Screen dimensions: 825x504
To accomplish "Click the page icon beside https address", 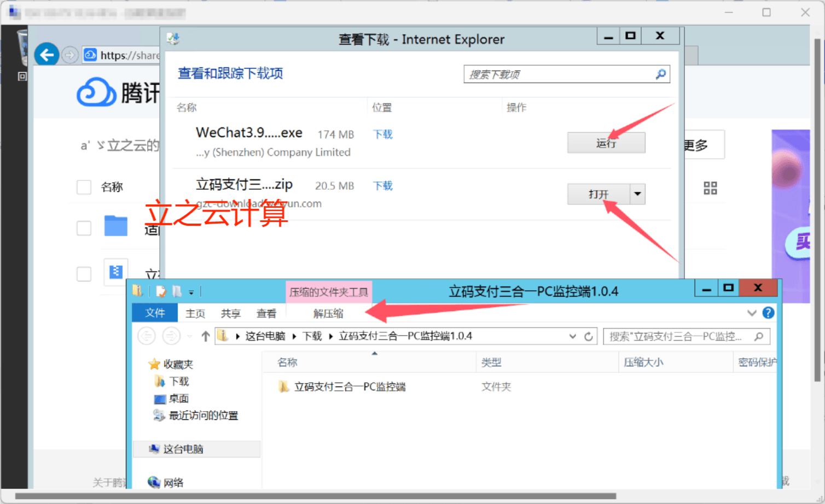I will pos(90,55).
